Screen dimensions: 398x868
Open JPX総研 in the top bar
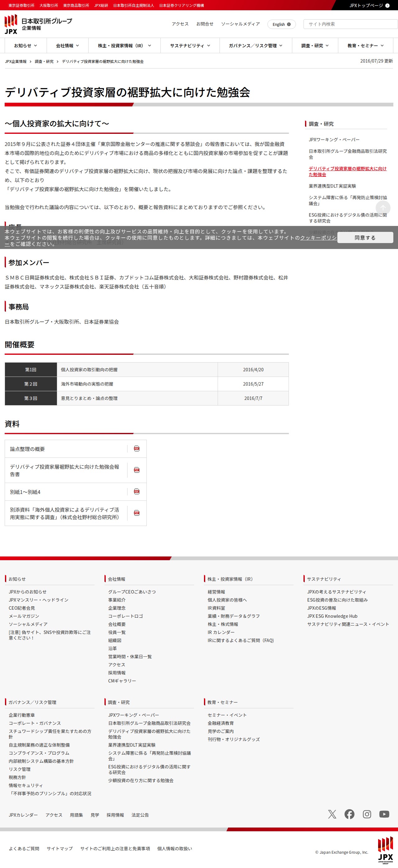[101, 5]
